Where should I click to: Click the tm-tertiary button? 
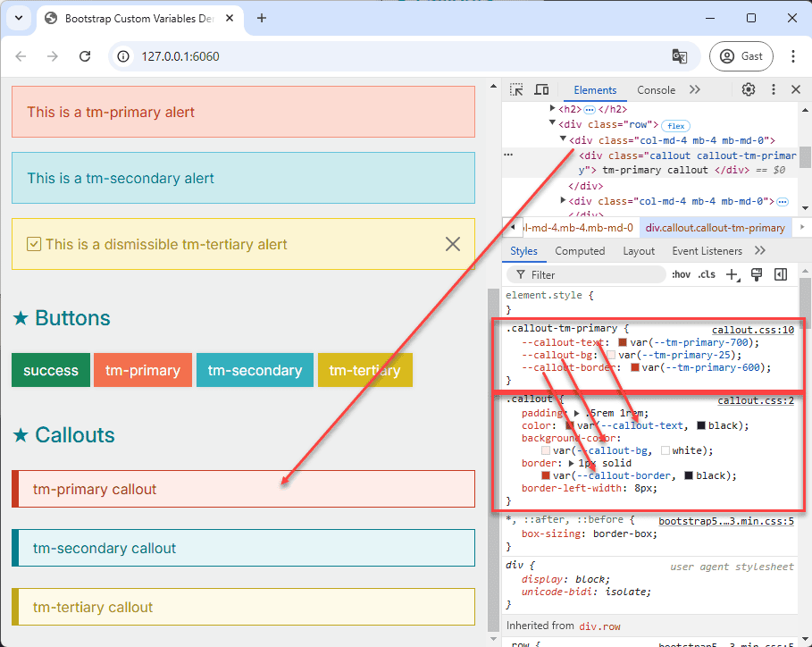(x=365, y=370)
